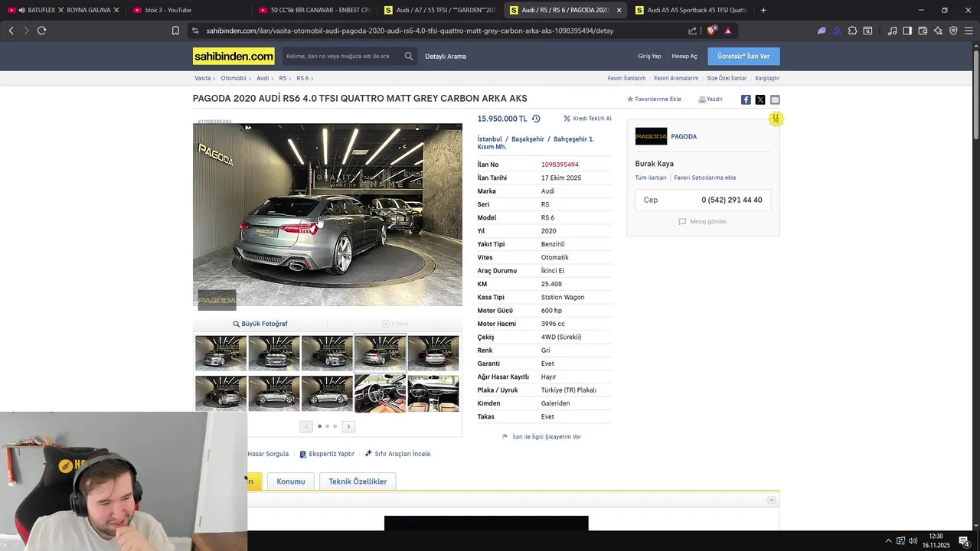Switch to the Audi A5 Sportback tab
The image size is (980, 551).
[691, 10]
